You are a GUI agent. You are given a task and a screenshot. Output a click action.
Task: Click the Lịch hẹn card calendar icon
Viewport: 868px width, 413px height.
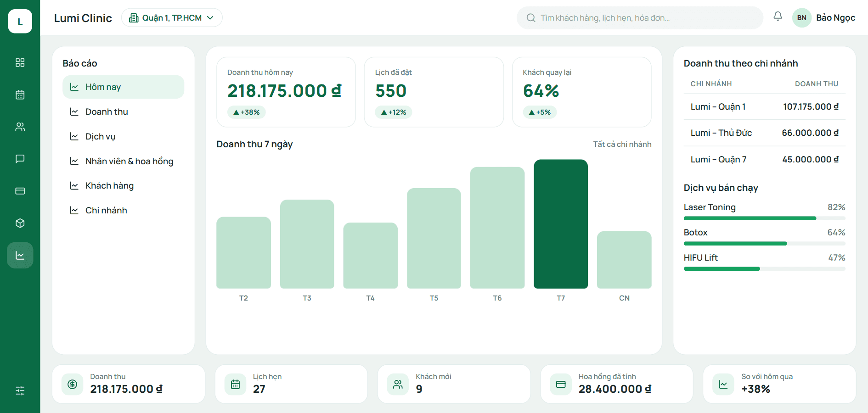[x=235, y=385]
